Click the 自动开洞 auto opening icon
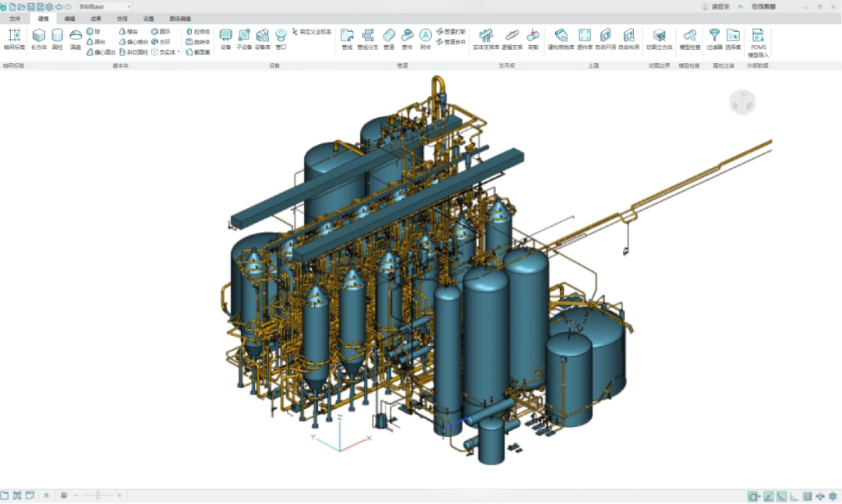Screen dimensions: 842x504 pos(605,36)
